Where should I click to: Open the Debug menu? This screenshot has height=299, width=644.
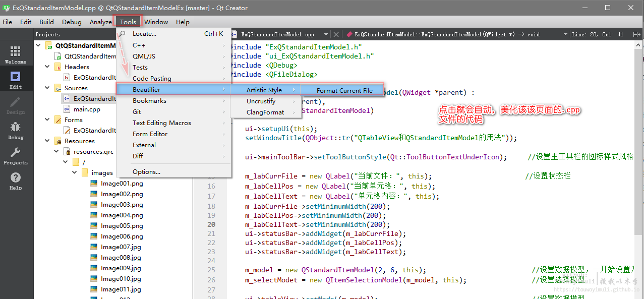(72, 22)
